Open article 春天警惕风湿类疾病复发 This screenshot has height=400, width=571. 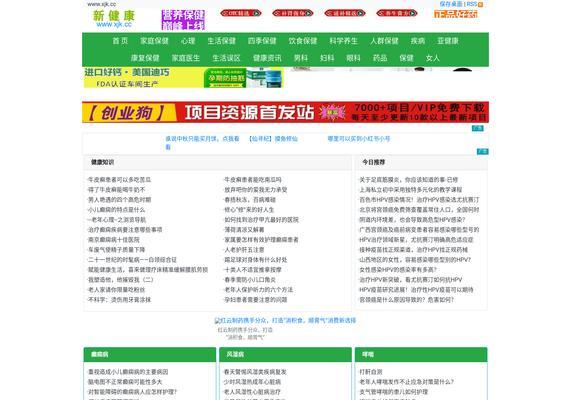[x=255, y=372]
